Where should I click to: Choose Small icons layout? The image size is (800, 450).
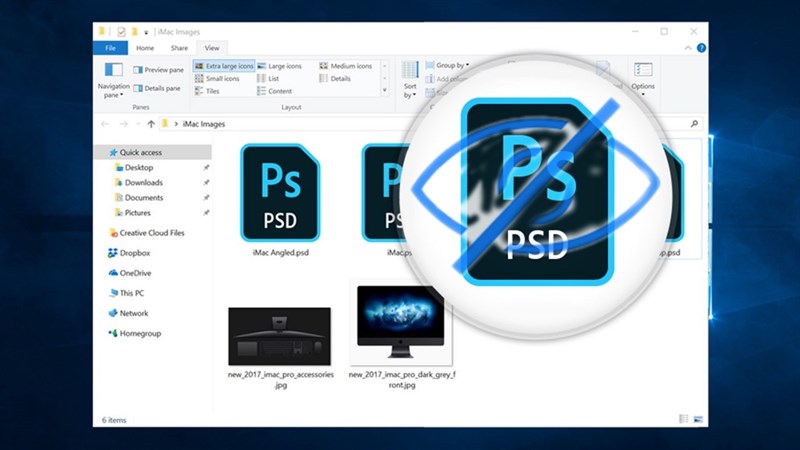(217, 79)
